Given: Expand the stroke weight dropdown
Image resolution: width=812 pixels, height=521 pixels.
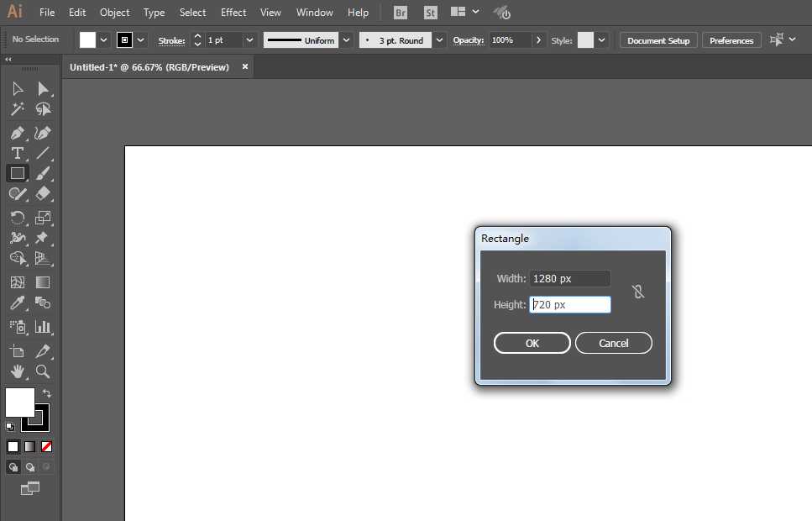Looking at the screenshot, I should coord(249,40).
